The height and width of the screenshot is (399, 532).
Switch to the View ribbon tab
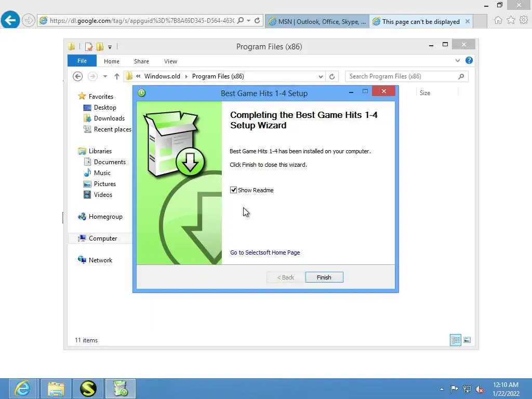(170, 61)
